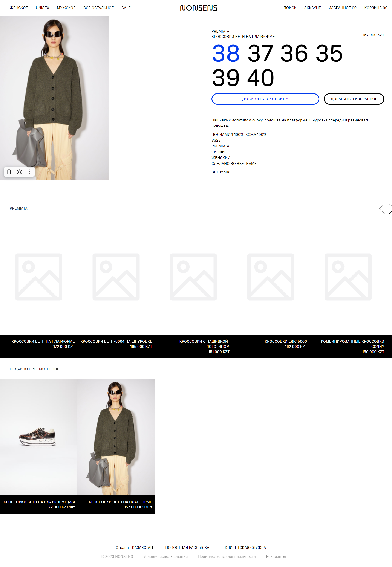Select size 36
The image size is (392, 567).
point(294,53)
